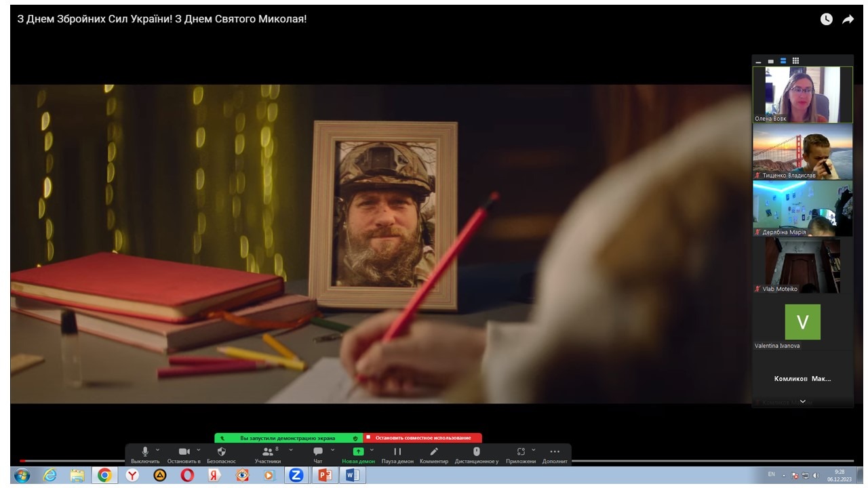
Task: Mute microphone with Выключить button
Action: [x=144, y=452]
